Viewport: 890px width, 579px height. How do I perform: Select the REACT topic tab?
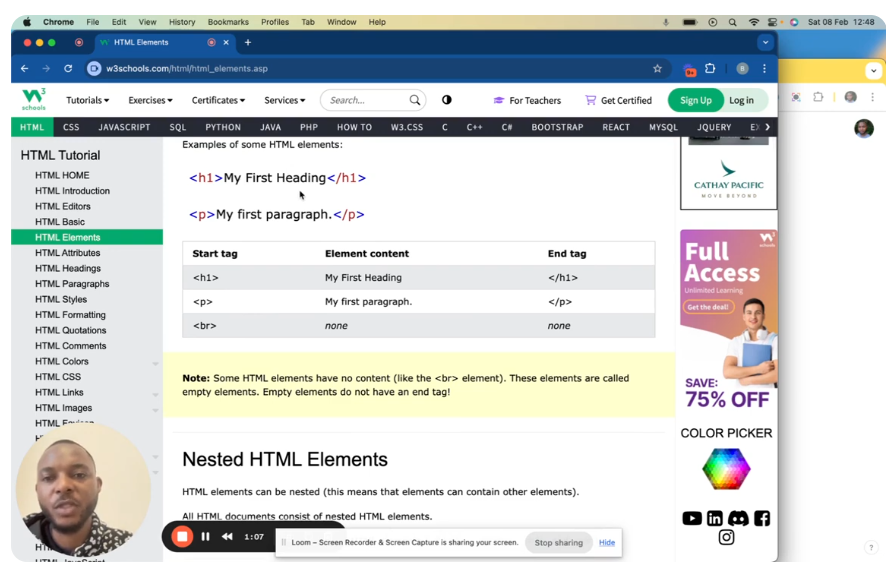click(616, 127)
